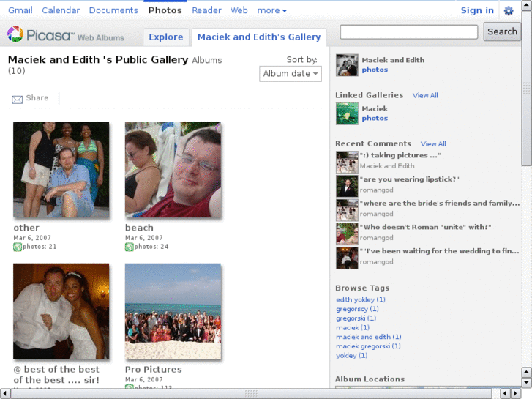
Task: Browse tag 'yokley (1)'
Action: point(351,356)
